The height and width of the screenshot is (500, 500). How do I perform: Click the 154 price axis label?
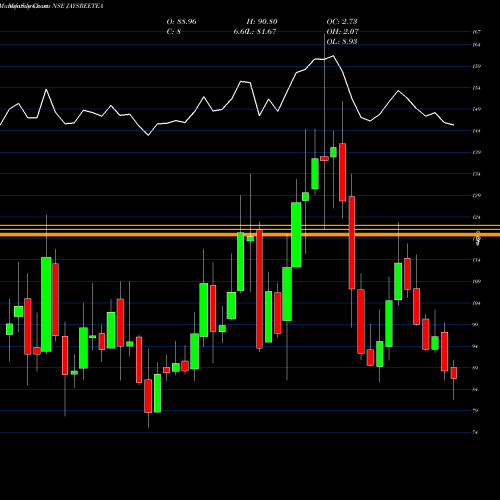[x=477, y=88]
